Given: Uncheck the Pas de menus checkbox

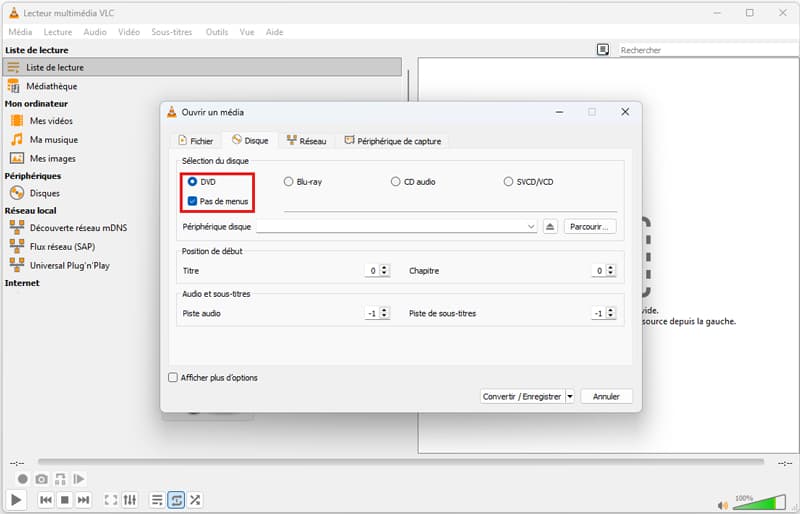Looking at the screenshot, I should point(192,201).
